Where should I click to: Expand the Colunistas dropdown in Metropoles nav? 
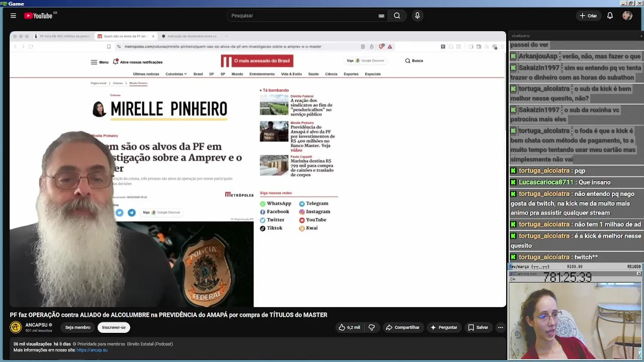(176, 74)
